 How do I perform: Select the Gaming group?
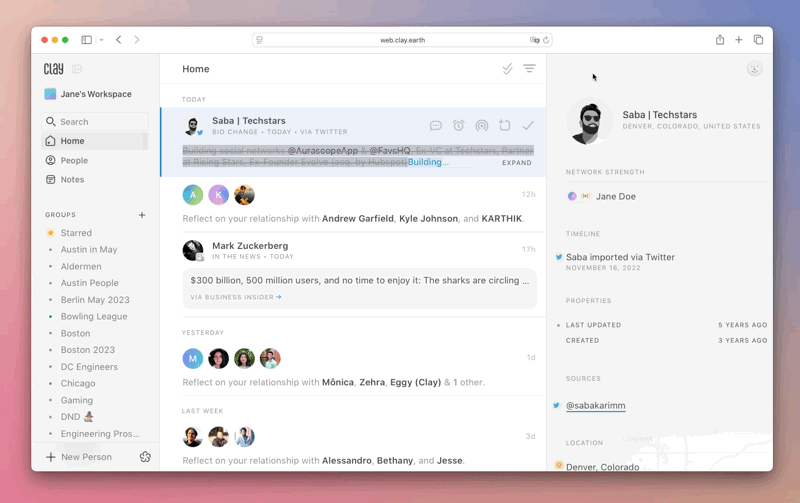[77, 400]
